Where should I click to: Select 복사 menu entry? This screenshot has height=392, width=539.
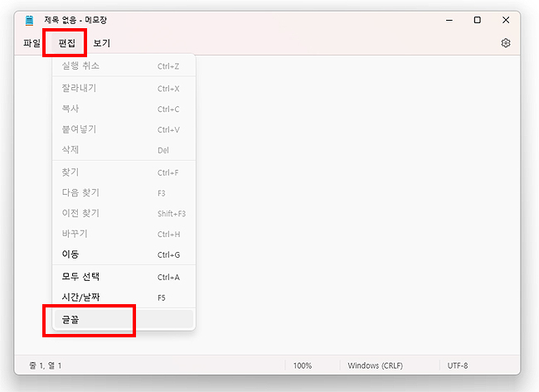tap(124, 109)
